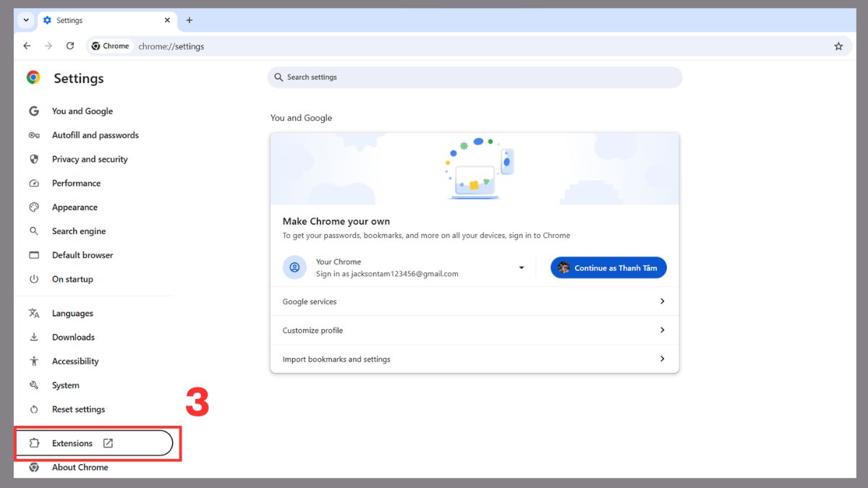
Task: Open You and Google section
Action: coord(82,111)
